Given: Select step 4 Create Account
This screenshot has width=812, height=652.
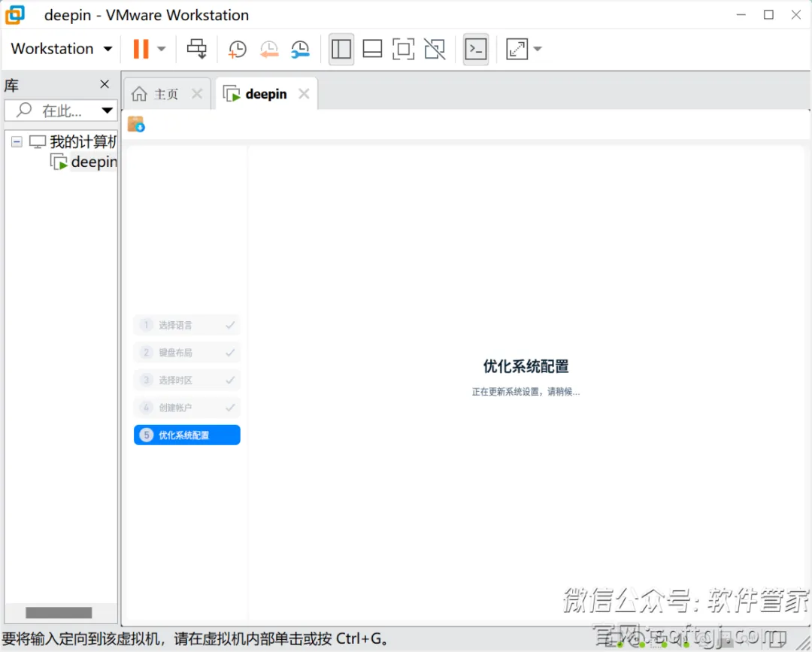Looking at the screenshot, I should [x=187, y=407].
